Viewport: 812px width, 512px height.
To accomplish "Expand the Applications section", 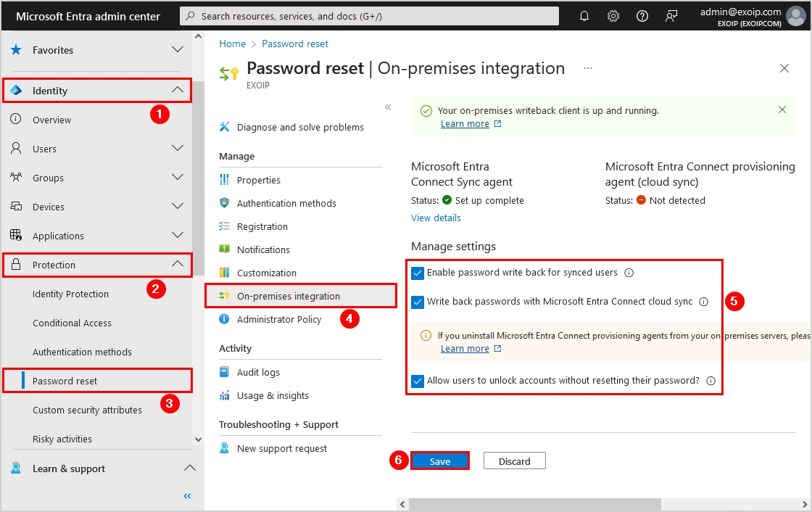I will (x=176, y=236).
